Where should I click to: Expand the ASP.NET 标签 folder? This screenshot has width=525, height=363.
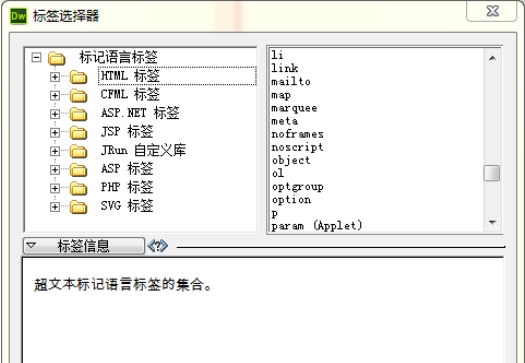(x=55, y=114)
